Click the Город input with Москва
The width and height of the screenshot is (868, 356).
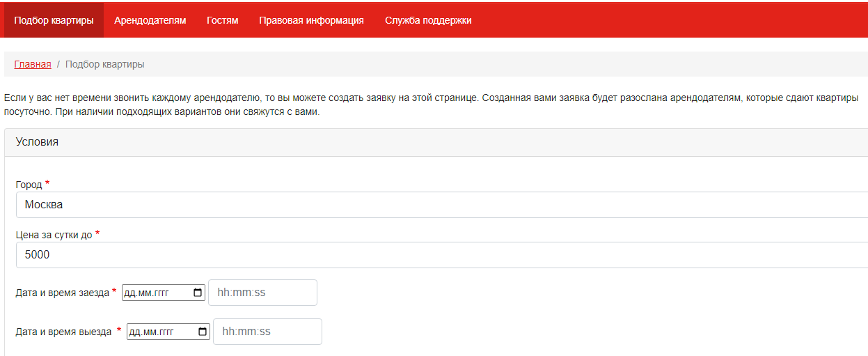pos(442,205)
